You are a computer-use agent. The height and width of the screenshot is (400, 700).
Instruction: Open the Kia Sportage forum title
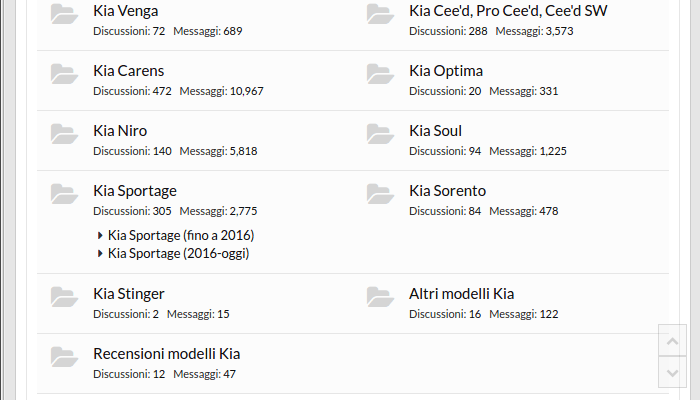coord(135,191)
